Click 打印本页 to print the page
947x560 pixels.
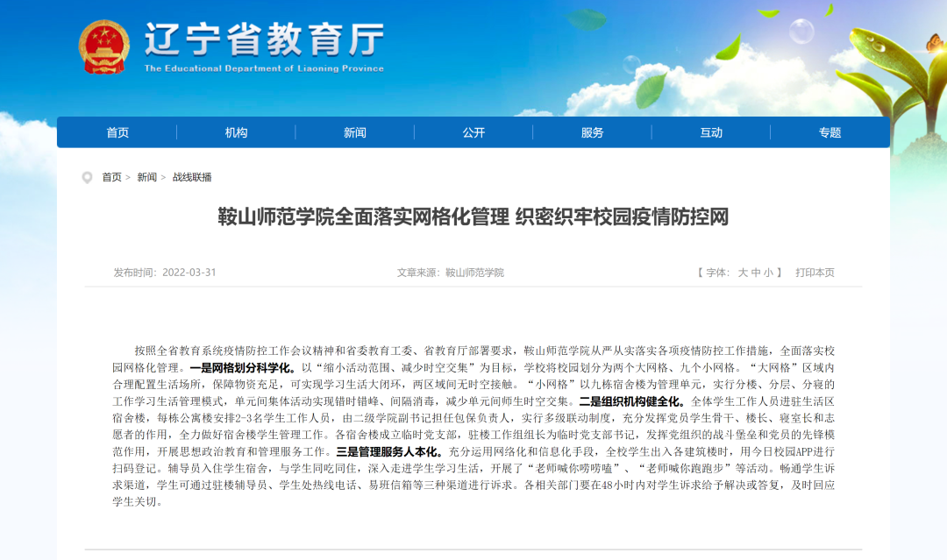[815, 273]
